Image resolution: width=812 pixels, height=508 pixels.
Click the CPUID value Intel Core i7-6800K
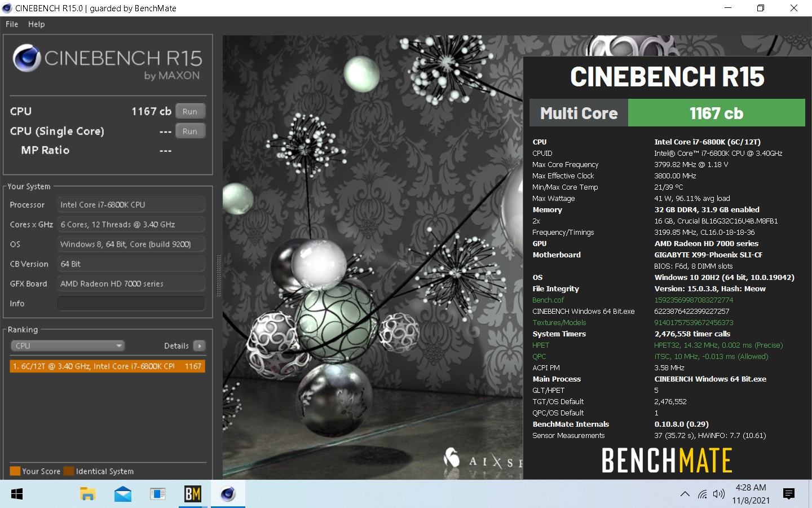(718, 154)
